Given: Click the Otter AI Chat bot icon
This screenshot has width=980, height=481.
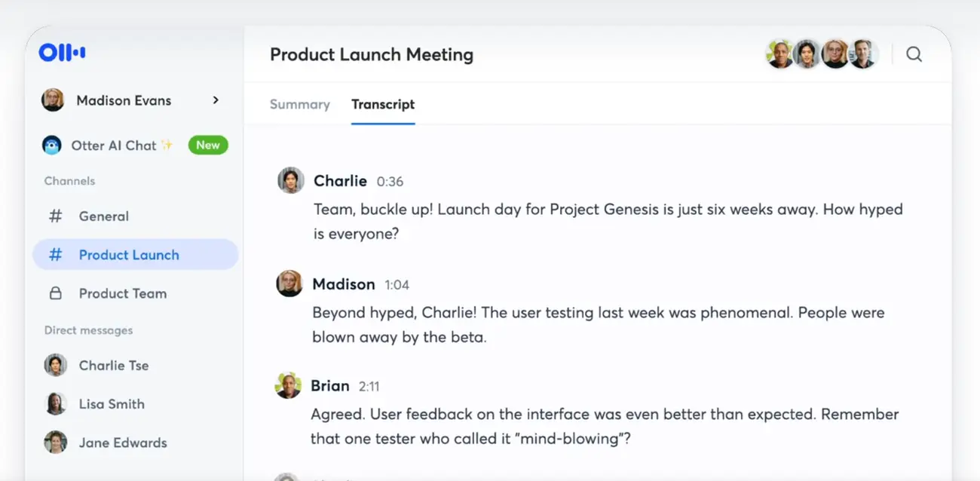Looking at the screenshot, I should point(52,146).
